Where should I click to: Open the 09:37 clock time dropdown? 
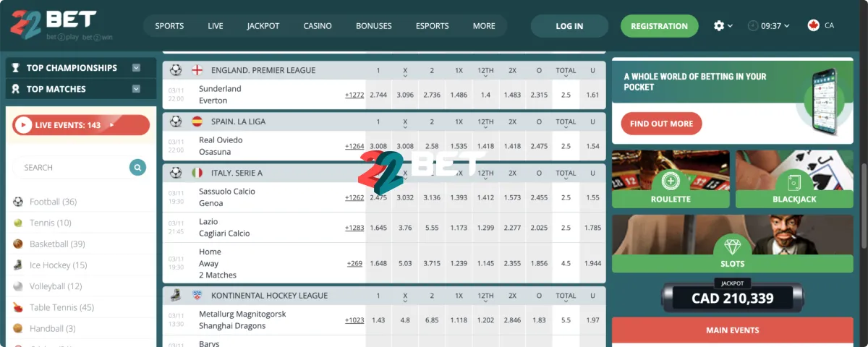[x=768, y=25]
